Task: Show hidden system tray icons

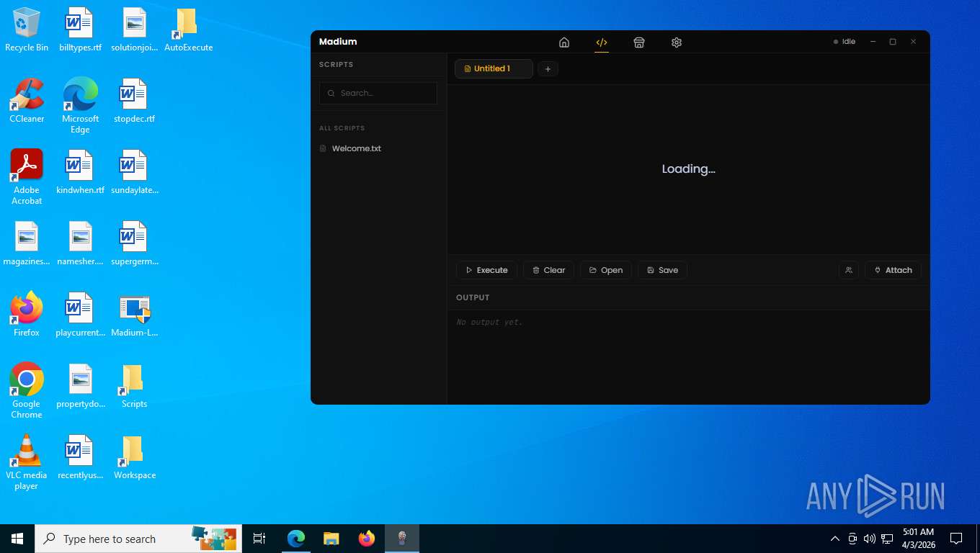Action: pos(835,539)
